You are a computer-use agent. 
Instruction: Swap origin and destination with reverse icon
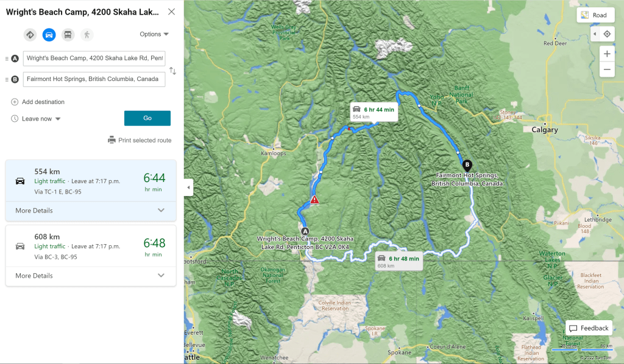click(x=172, y=71)
